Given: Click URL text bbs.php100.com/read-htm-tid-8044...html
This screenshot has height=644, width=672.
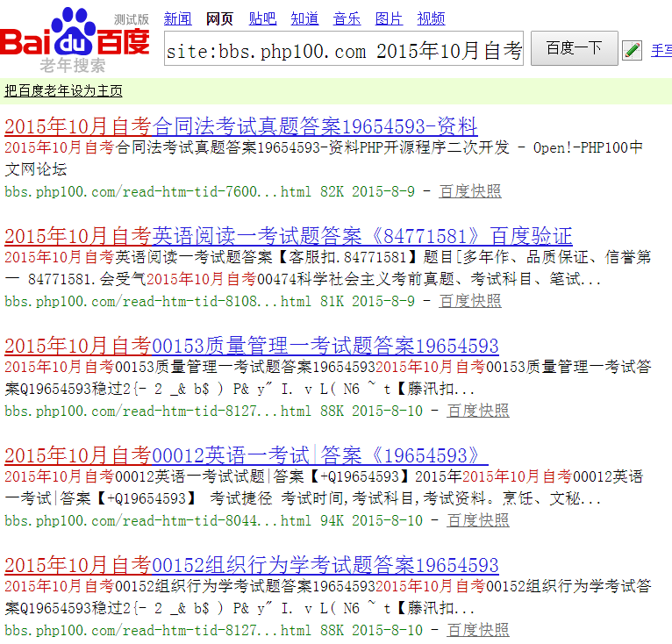Looking at the screenshot, I should tap(158, 521).
